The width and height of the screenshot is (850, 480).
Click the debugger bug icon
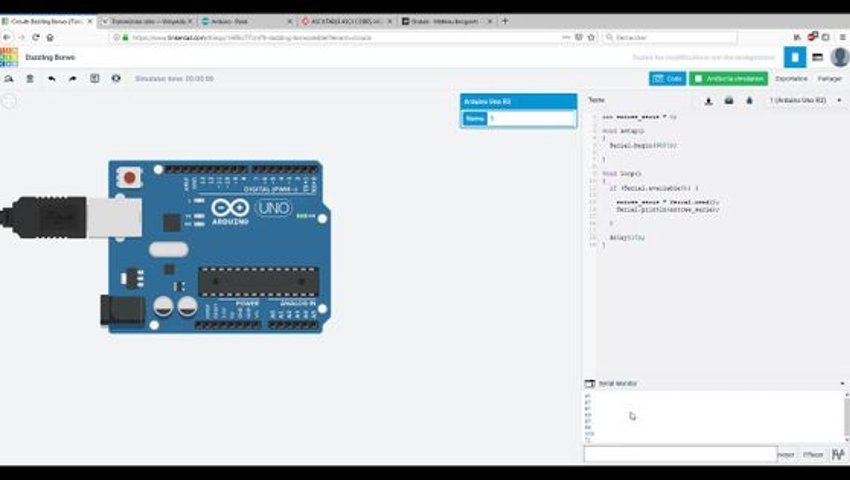tap(749, 101)
